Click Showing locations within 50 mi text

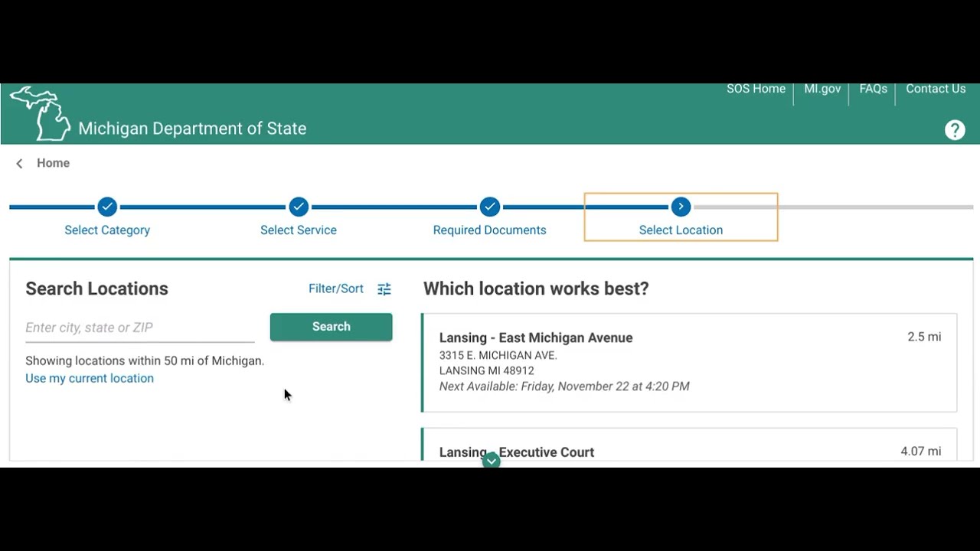click(x=145, y=360)
